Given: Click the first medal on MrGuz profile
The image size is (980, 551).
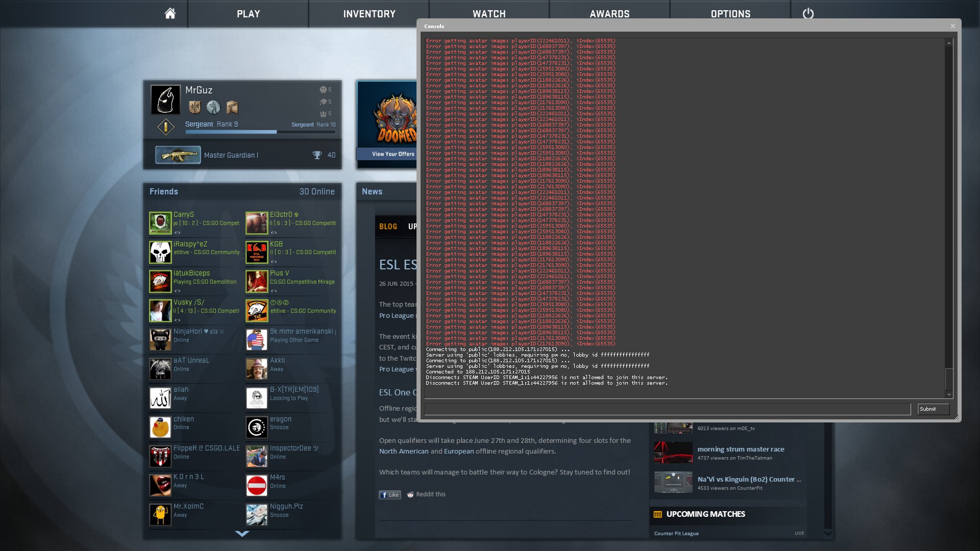Looking at the screenshot, I should click(x=194, y=107).
